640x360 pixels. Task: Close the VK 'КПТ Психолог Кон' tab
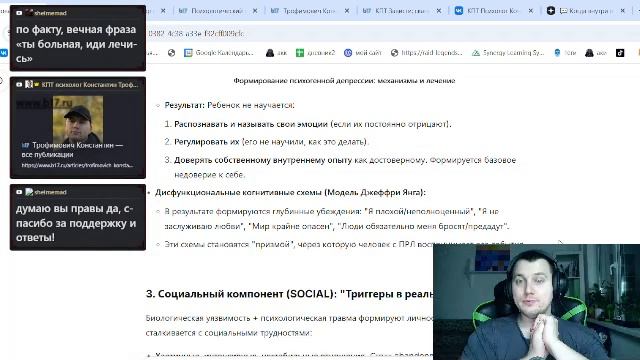point(531,11)
